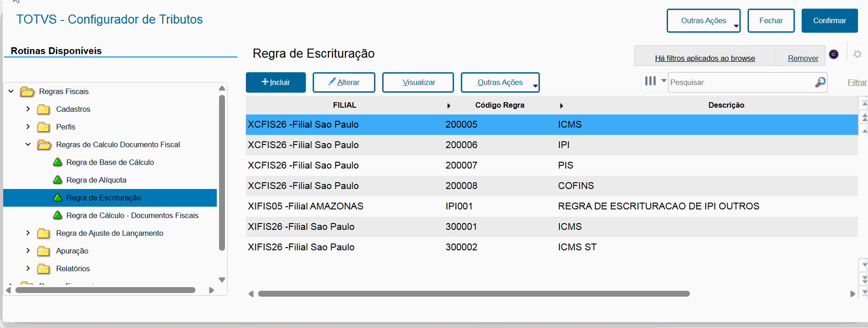868x328 pixels.
Task: Sort by the Código Regra column header
Action: 499,105
